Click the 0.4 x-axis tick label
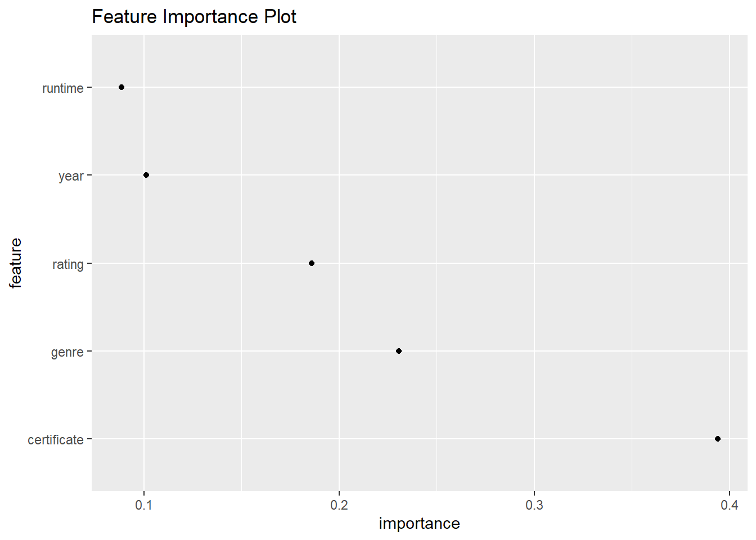This screenshot has height=540, width=756. pyautogui.click(x=730, y=505)
